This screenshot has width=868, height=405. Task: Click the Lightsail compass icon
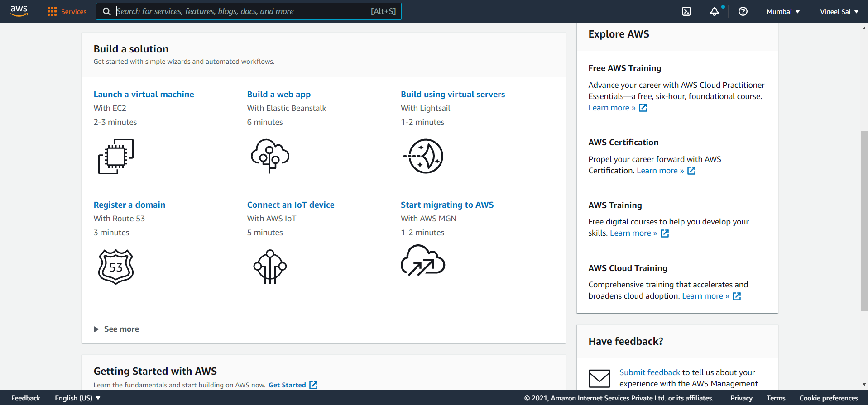[424, 156]
